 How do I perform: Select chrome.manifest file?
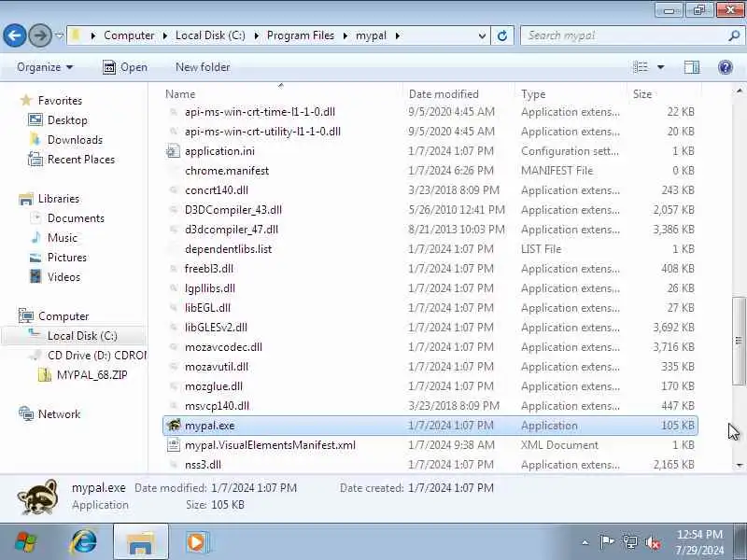point(227,171)
